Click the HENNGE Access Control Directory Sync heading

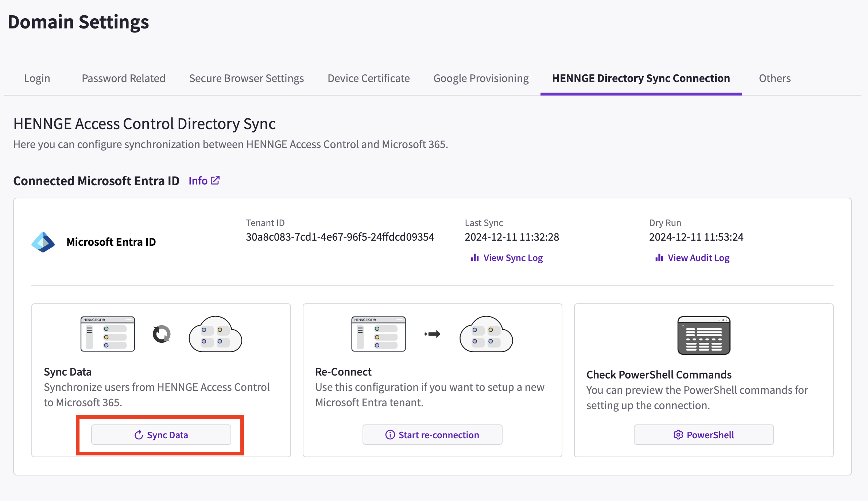[144, 124]
